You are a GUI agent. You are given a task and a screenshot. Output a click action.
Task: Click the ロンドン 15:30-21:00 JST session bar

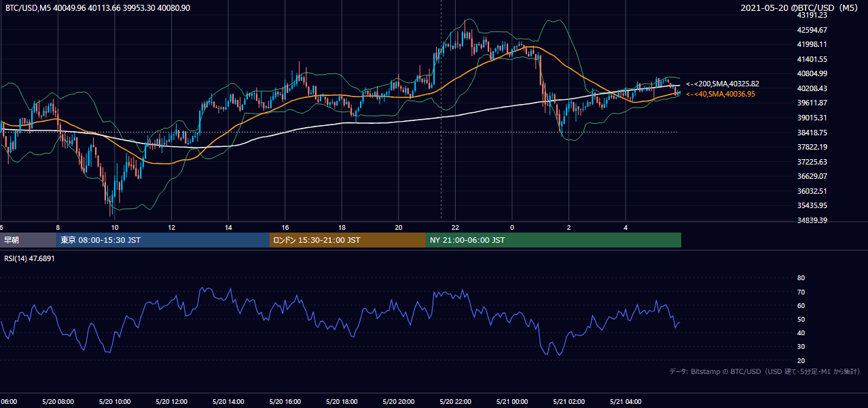click(348, 240)
